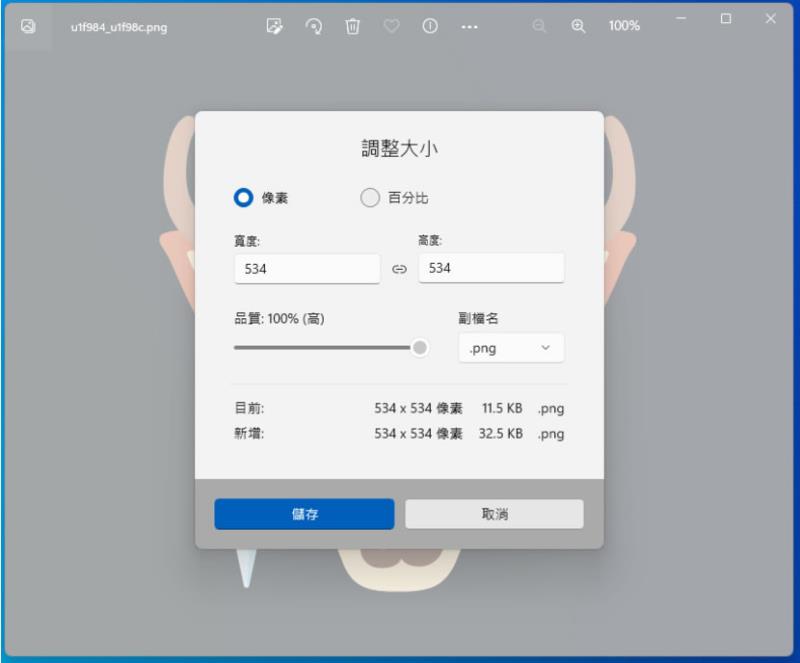
Task: Click the 寬度 width input field
Action: [x=307, y=269]
